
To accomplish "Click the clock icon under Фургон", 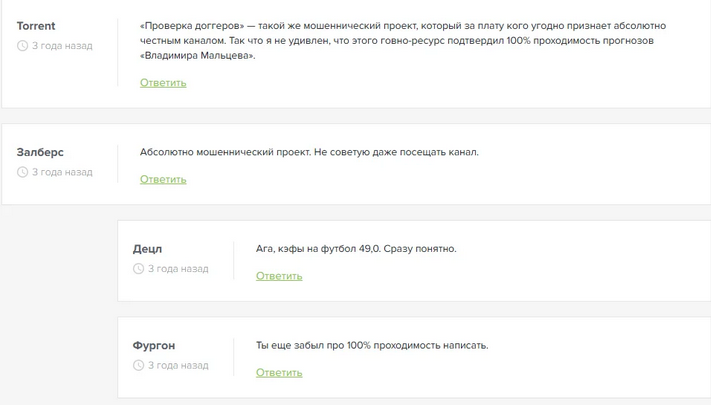I will pyautogui.click(x=138, y=365).
